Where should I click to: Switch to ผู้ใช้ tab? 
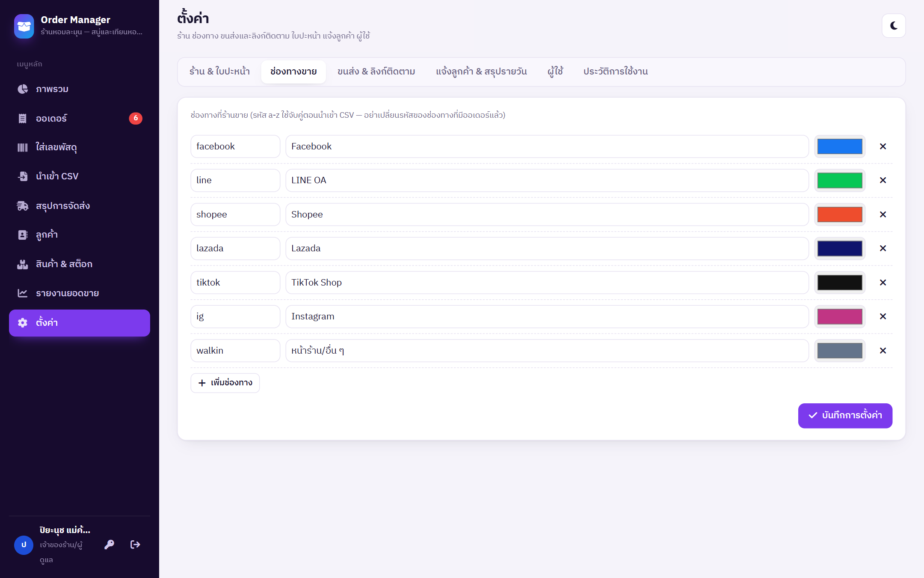point(555,72)
